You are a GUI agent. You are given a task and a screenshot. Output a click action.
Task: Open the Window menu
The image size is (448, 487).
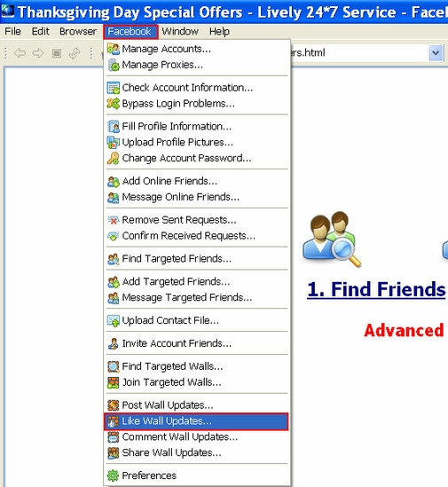[180, 31]
